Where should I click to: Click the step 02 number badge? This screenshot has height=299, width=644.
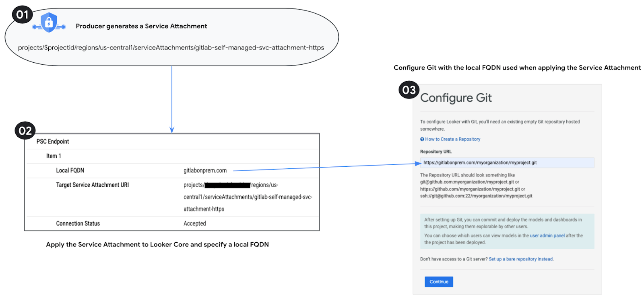tap(25, 131)
